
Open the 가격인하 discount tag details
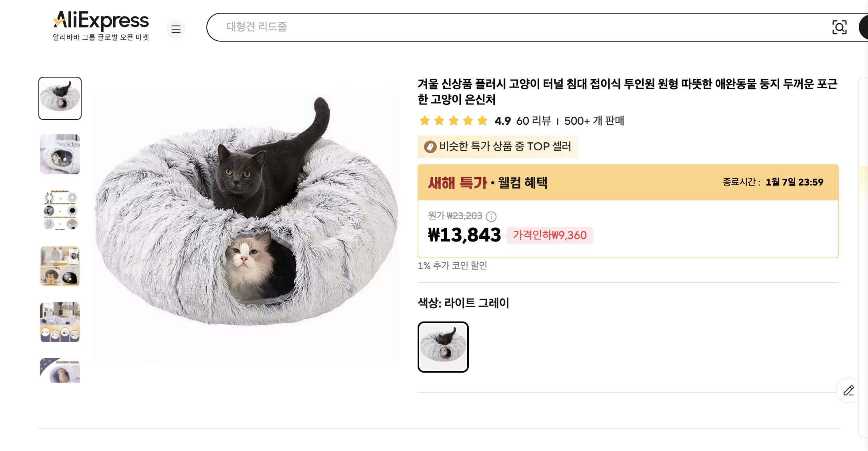(550, 236)
